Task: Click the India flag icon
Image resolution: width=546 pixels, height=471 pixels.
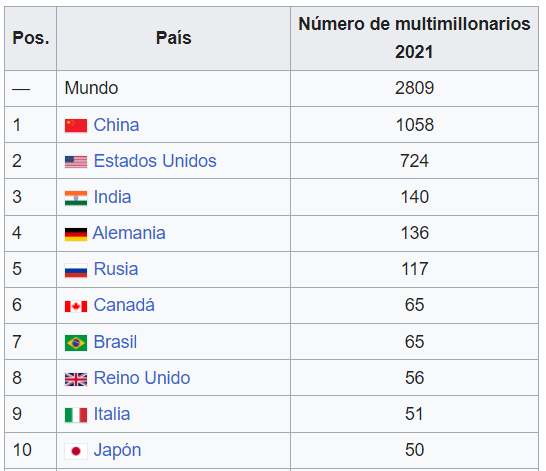Action: click(x=76, y=198)
